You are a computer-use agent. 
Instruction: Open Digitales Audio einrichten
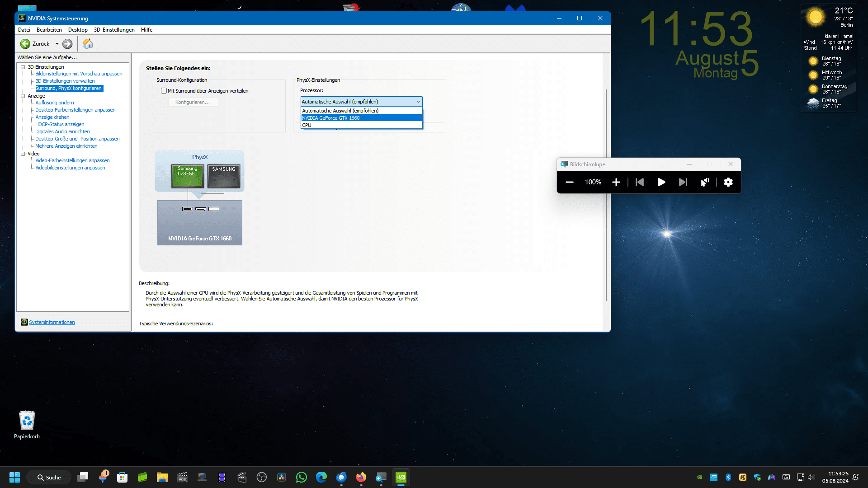[x=62, y=131]
